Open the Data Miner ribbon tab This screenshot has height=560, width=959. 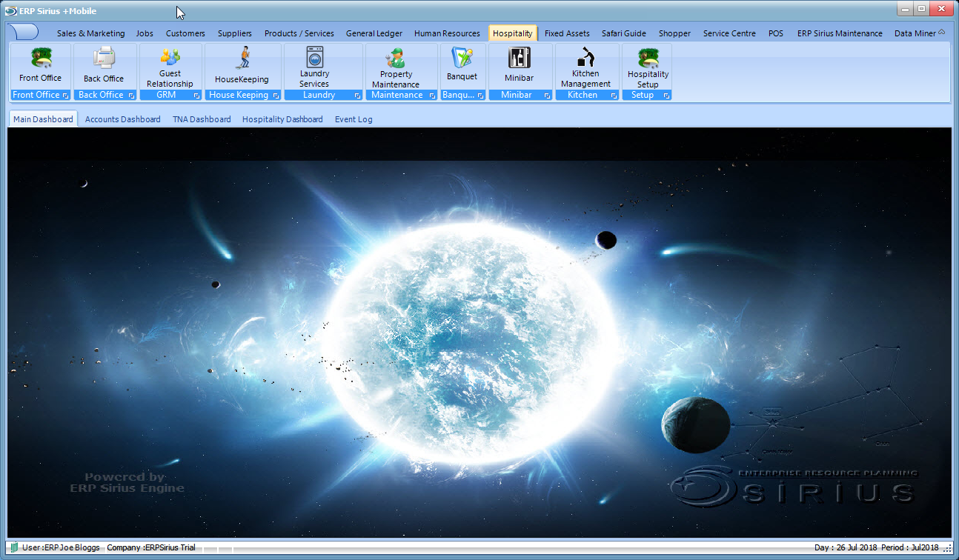click(x=915, y=33)
